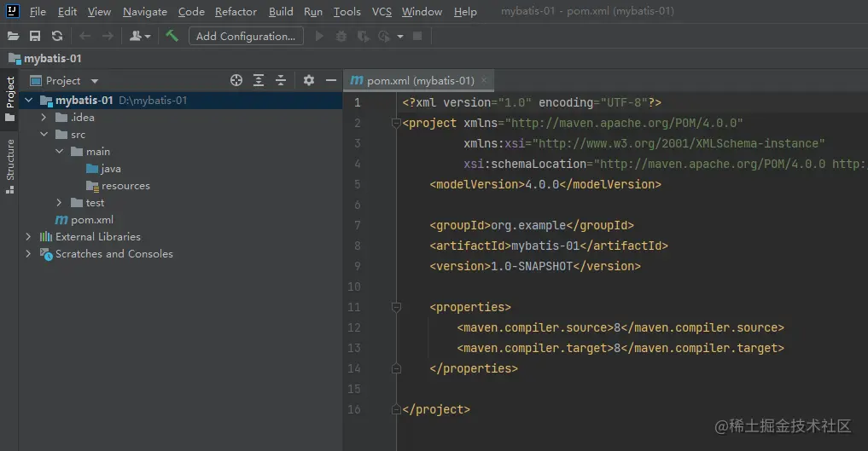Expand External Libraries node
Viewport: 868px width, 451px height.
pyautogui.click(x=28, y=236)
